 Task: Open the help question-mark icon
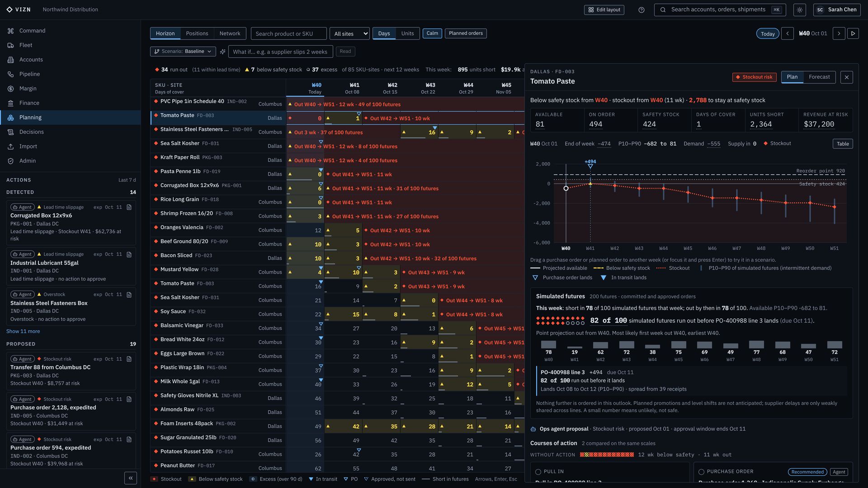[641, 10]
